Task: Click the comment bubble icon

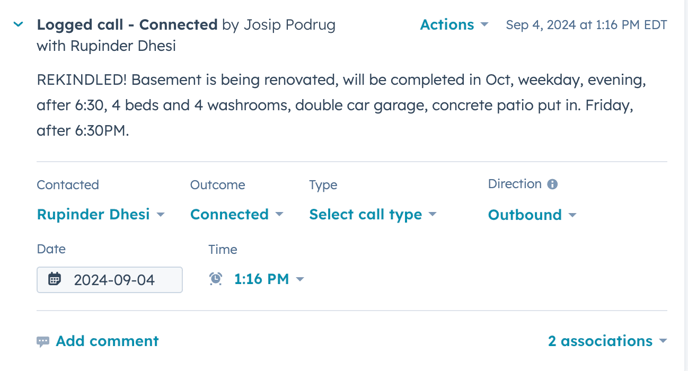Action: 43,342
